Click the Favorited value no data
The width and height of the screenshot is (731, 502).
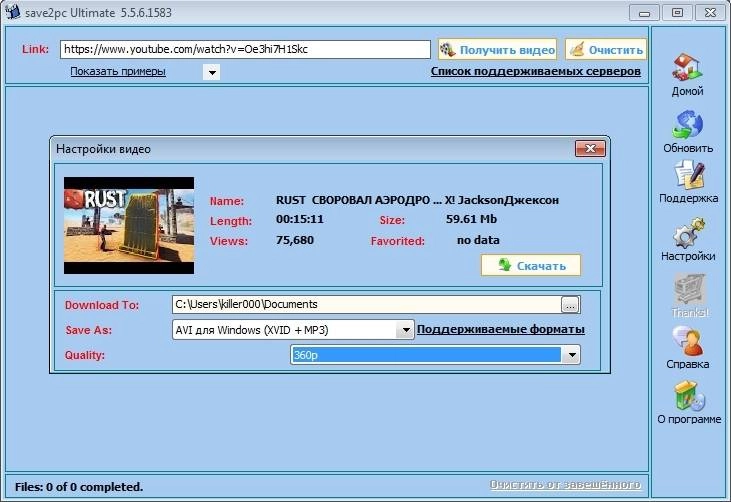pyautogui.click(x=478, y=240)
